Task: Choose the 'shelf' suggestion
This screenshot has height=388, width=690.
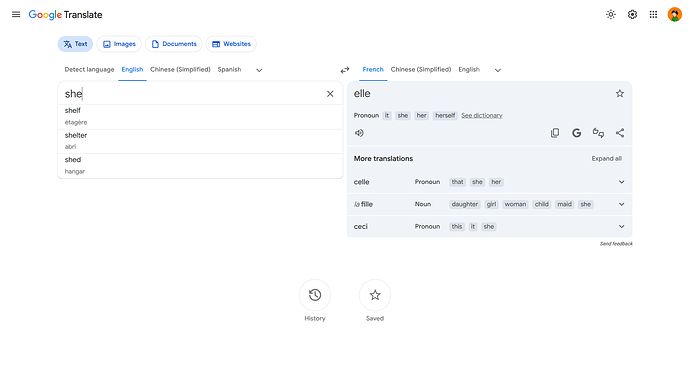Action: point(200,116)
